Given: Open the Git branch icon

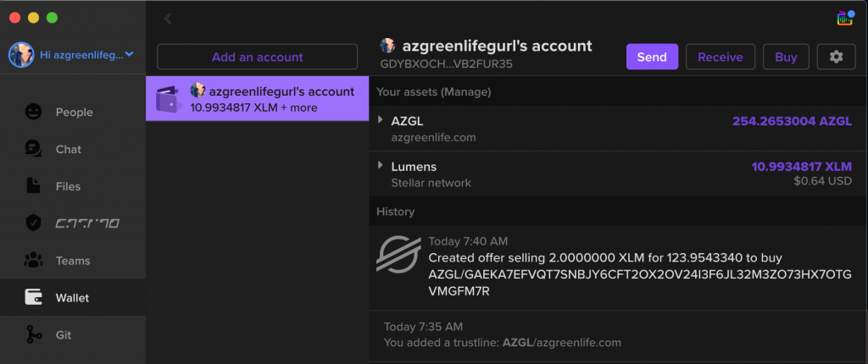Looking at the screenshot, I should coord(33,334).
